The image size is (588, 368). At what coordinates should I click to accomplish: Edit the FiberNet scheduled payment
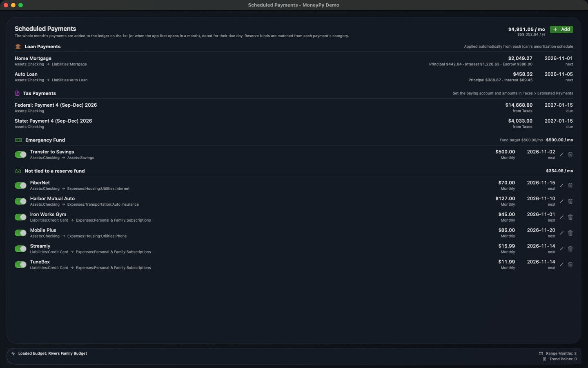561,186
